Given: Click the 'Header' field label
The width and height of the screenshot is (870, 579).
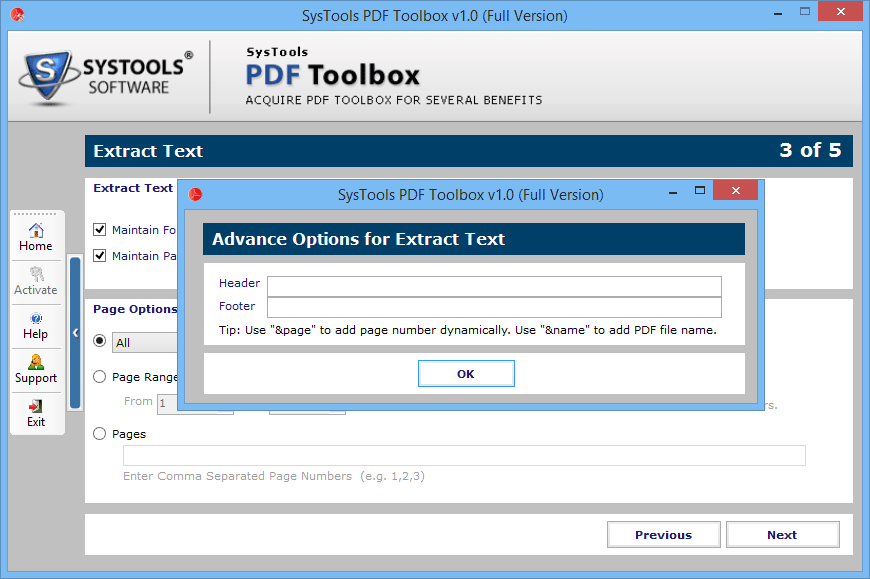Looking at the screenshot, I should point(239,283).
